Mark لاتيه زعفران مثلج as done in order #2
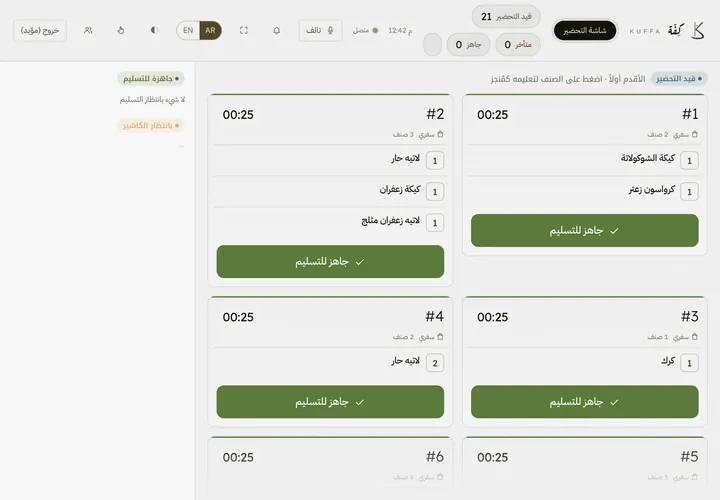Screen dimensions: 720x500 tap(329, 223)
